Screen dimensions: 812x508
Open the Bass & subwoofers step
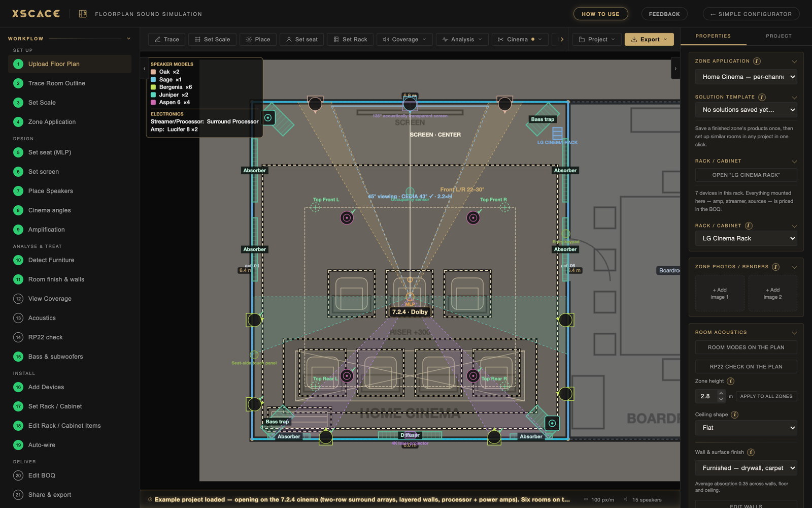pyautogui.click(x=70, y=357)
